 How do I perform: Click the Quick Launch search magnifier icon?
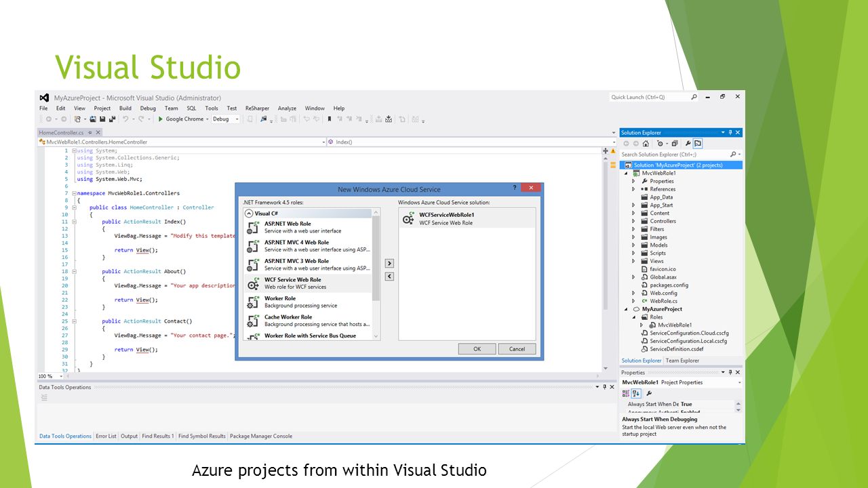pyautogui.click(x=694, y=97)
